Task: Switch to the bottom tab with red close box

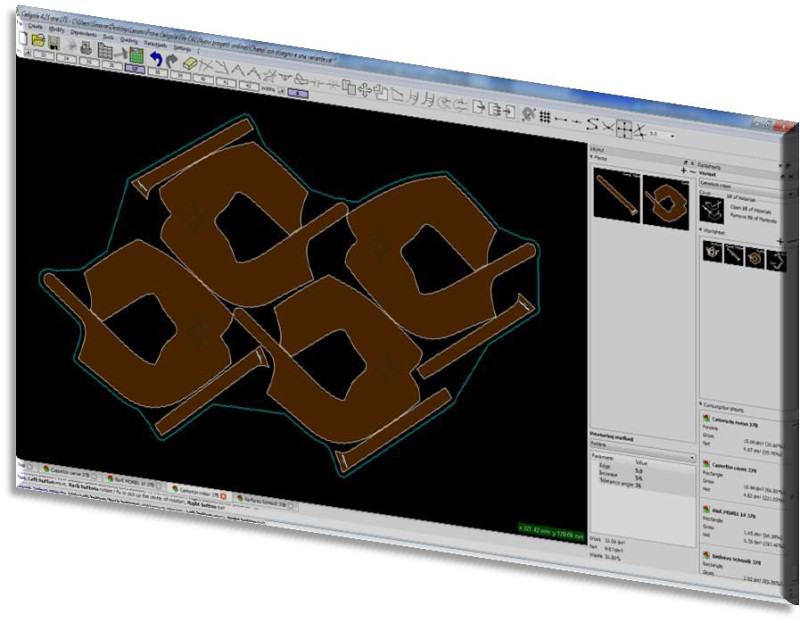Action: (199, 492)
